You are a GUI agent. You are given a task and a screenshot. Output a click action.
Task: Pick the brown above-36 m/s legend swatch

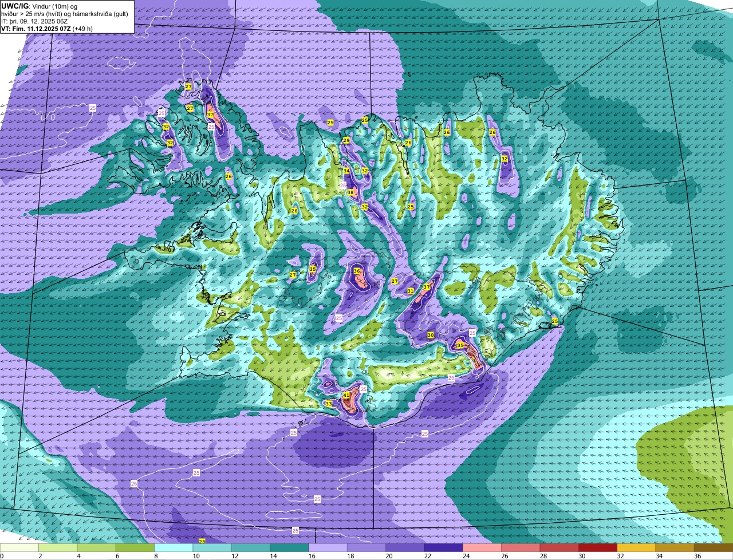tap(714, 547)
